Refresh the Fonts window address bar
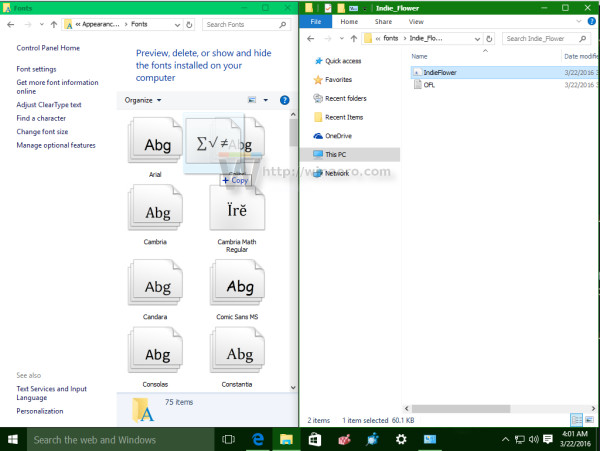The width and height of the screenshot is (600, 451). coord(189,24)
